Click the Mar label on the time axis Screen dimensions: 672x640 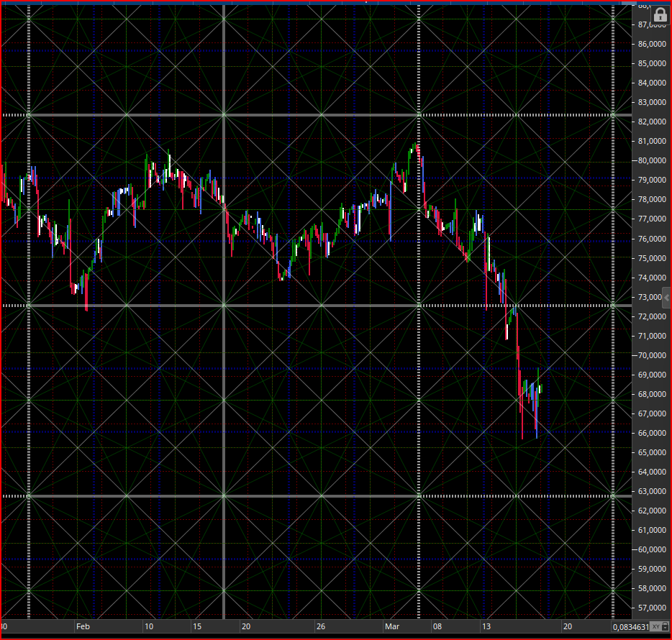(392, 626)
